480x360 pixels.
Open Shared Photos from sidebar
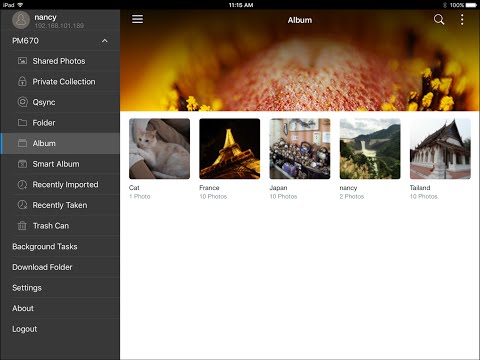[x=60, y=61]
